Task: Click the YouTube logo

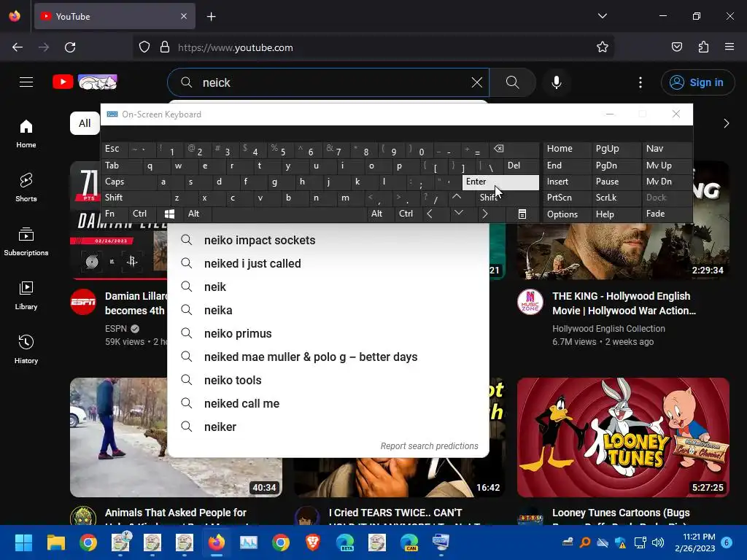Action: pos(85,82)
